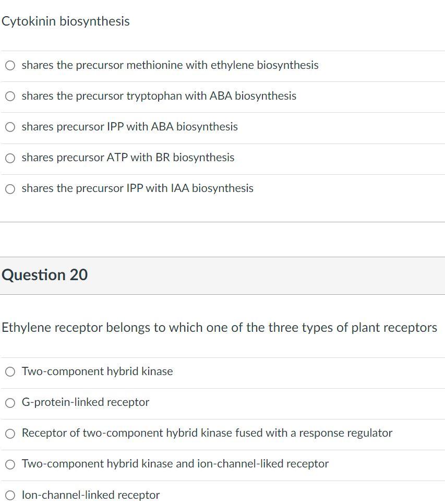Click the answer text about ATP and BR biosynthesis
The width and height of the screenshot is (445, 504).
[128, 158]
